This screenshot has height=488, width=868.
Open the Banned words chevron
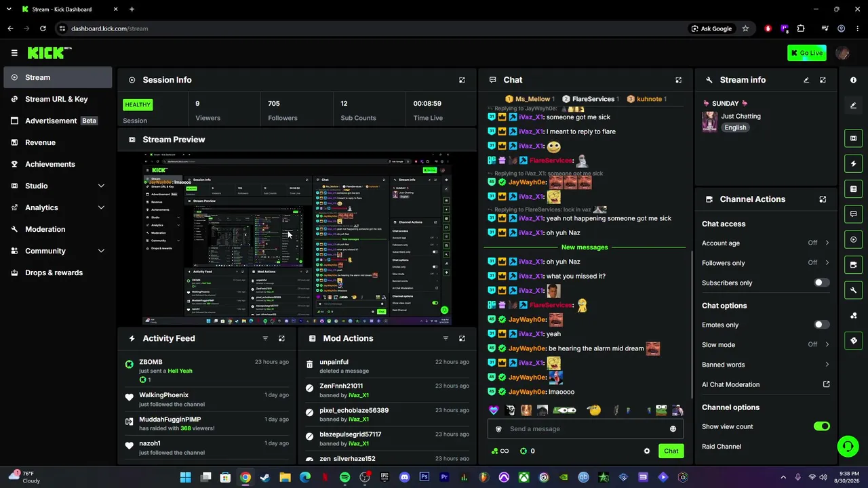point(827,365)
